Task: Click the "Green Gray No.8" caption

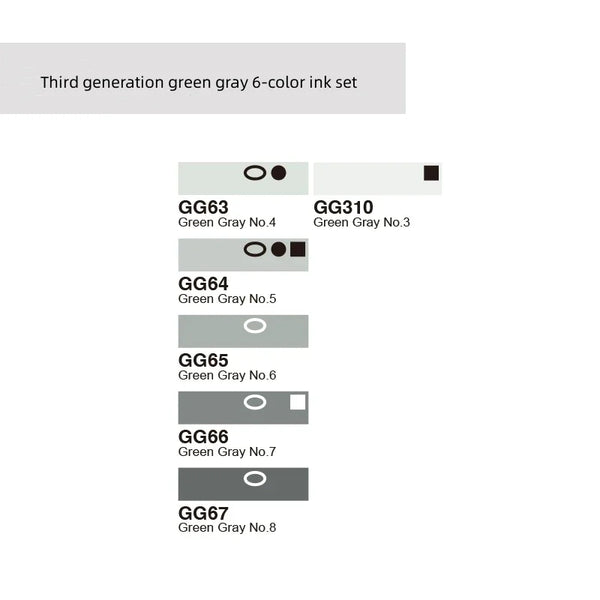Action: pos(227,528)
